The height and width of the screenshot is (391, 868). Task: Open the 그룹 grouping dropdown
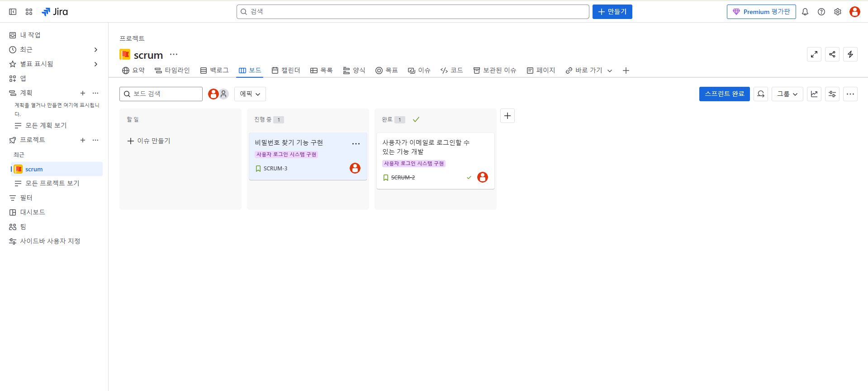click(x=787, y=94)
